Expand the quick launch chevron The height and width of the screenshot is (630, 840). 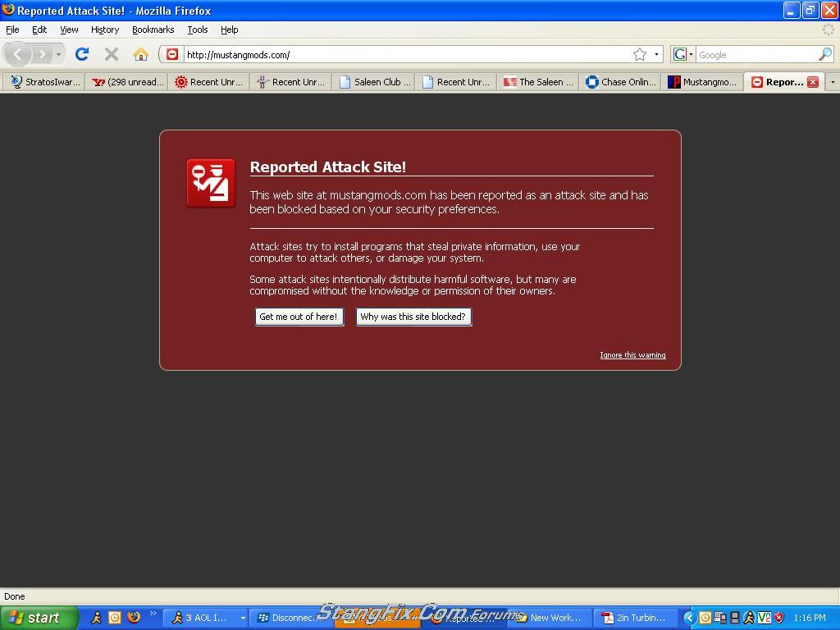coord(153,614)
